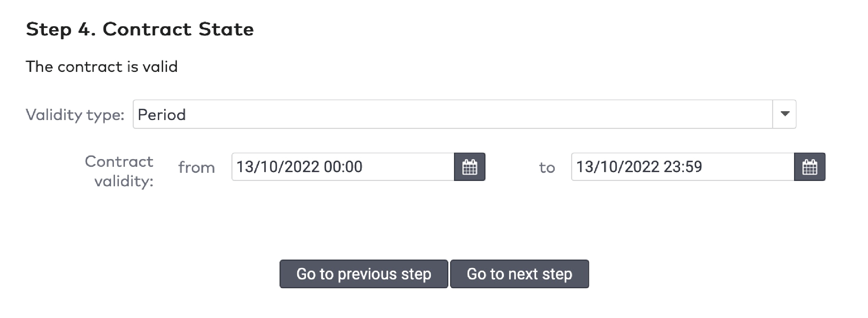Click the 'Step 4. Contract State' heading

(140, 29)
